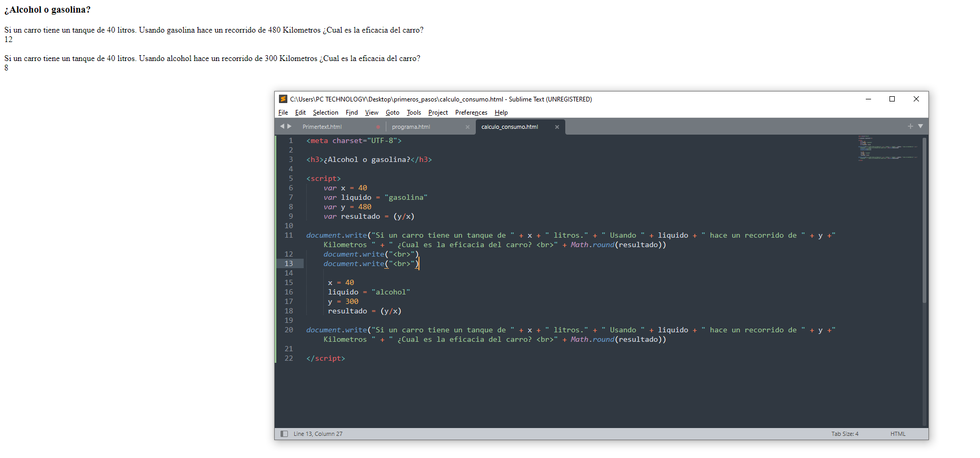Open the View menu
This screenshot has width=980, height=458.
tap(372, 113)
